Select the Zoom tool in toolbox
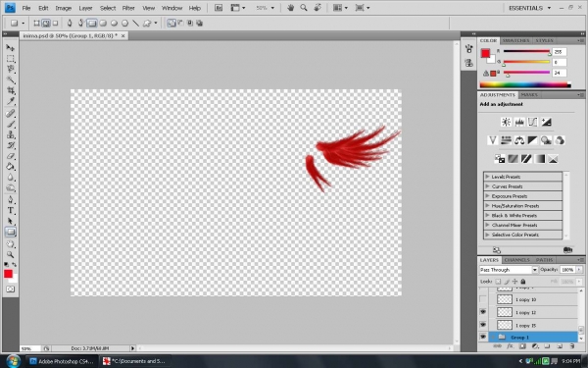The width and height of the screenshot is (588, 368). pos(10,254)
